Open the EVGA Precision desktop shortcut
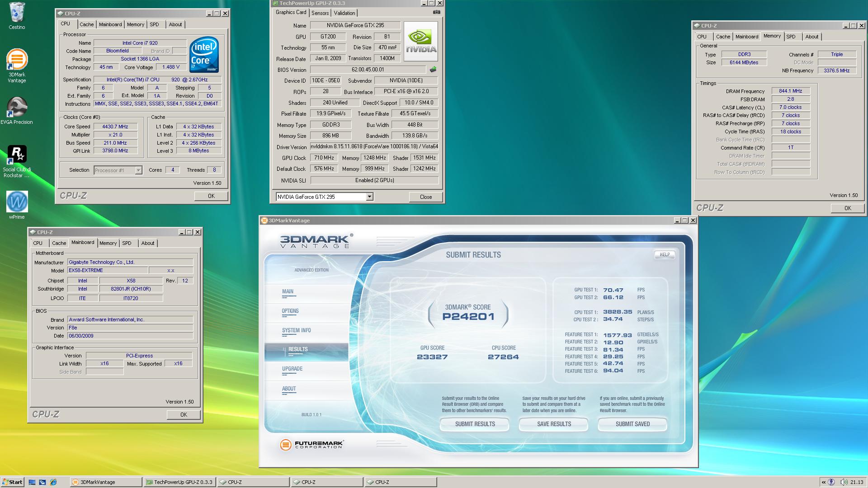 pyautogui.click(x=17, y=111)
